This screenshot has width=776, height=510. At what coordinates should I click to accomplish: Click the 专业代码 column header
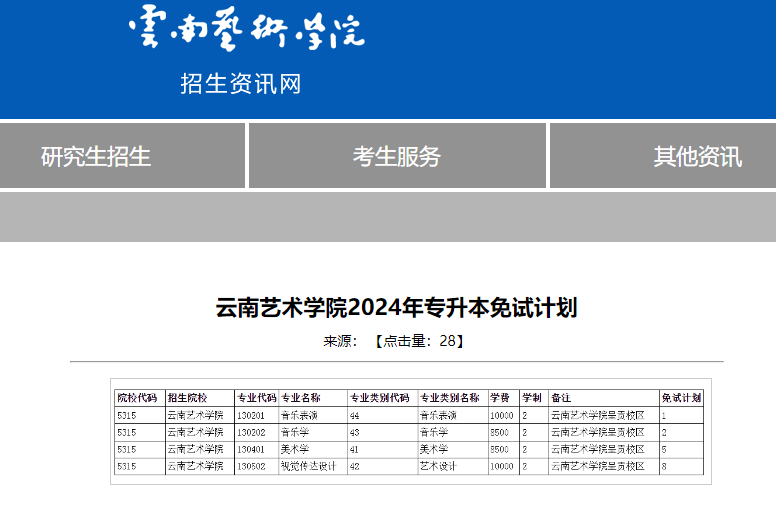point(256,398)
